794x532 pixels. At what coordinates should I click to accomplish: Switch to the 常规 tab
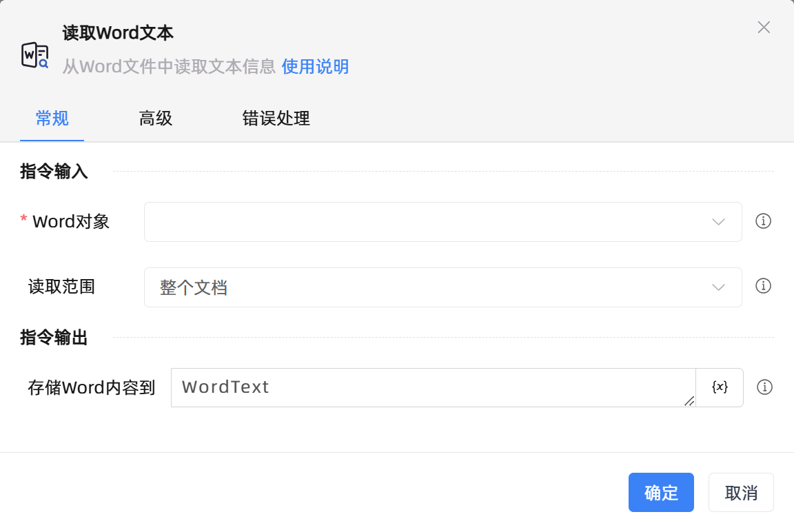pyautogui.click(x=52, y=119)
